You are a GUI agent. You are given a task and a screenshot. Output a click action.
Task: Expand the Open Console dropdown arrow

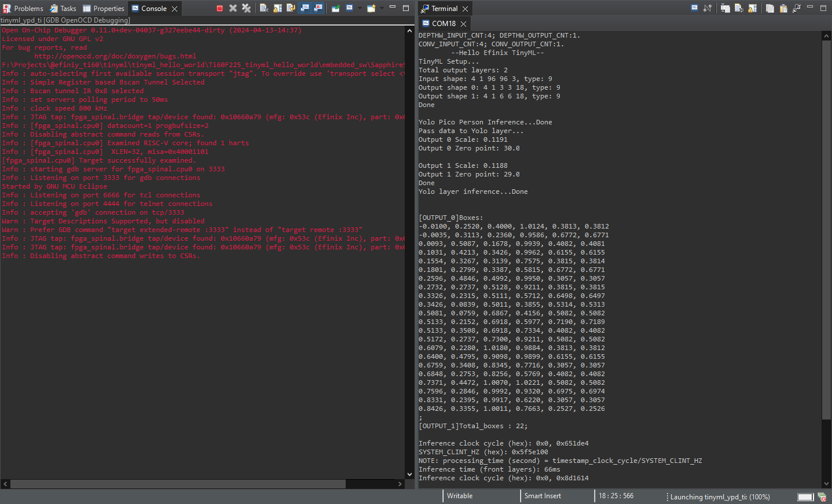tap(382, 8)
